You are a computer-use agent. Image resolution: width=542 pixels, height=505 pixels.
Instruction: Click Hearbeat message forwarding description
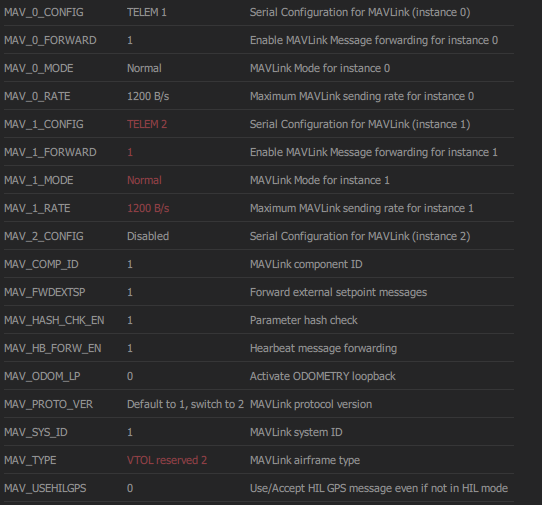point(323,348)
